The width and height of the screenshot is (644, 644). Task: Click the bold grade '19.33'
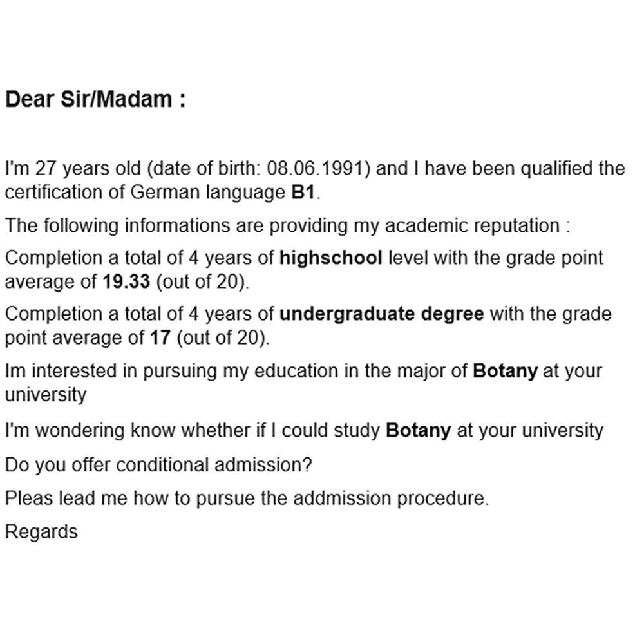126,282
